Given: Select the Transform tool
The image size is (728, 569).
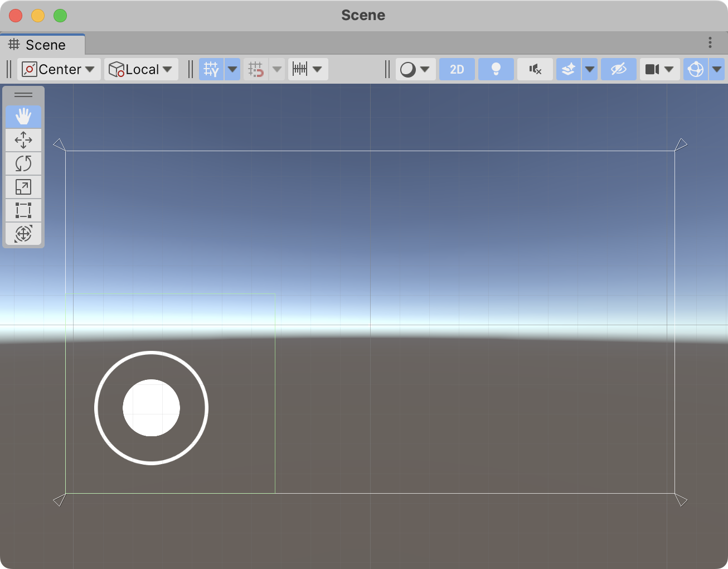Looking at the screenshot, I should click(23, 234).
